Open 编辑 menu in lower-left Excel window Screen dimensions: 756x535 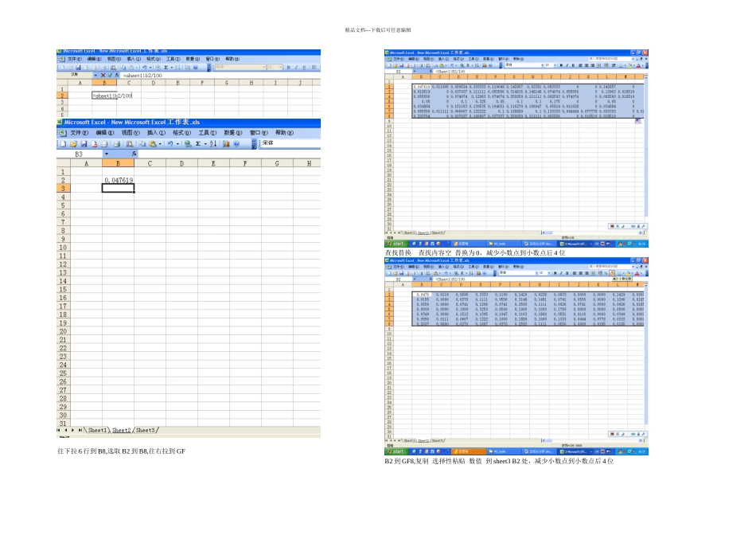coord(105,132)
